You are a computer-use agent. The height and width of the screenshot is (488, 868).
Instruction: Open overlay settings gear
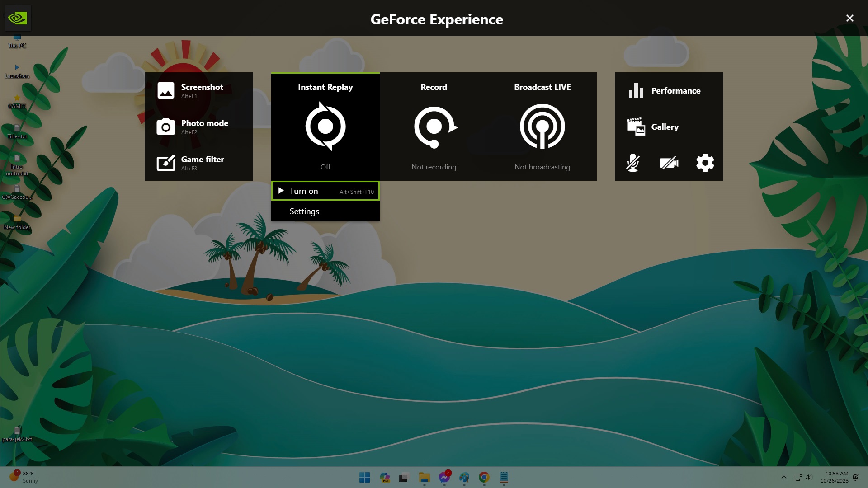pos(705,163)
